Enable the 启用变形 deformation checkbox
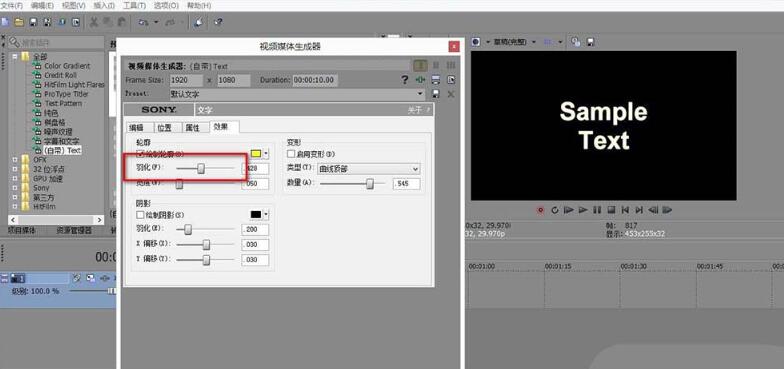The height and width of the screenshot is (369, 784). pyautogui.click(x=291, y=154)
